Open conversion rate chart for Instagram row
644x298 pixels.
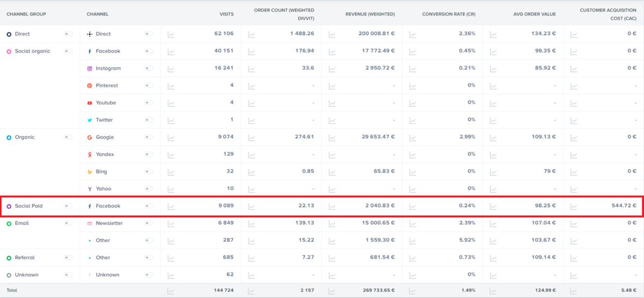pos(413,69)
